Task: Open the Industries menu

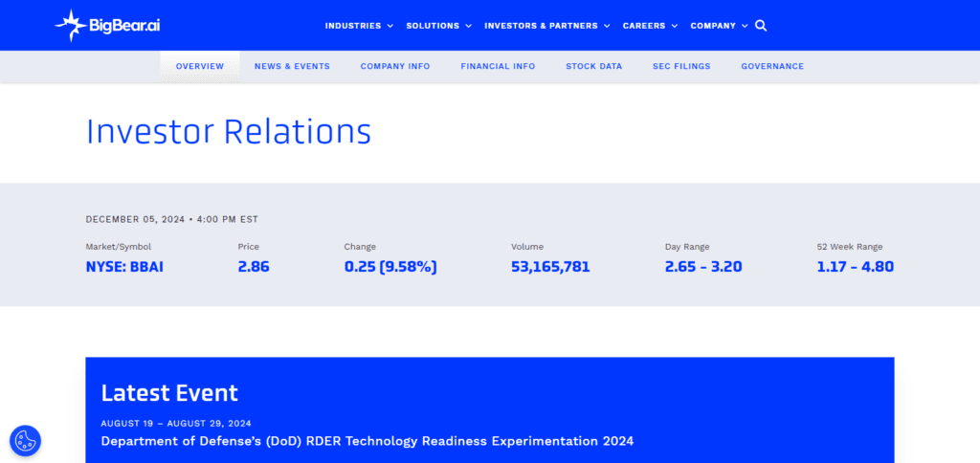Action: tap(353, 26)
